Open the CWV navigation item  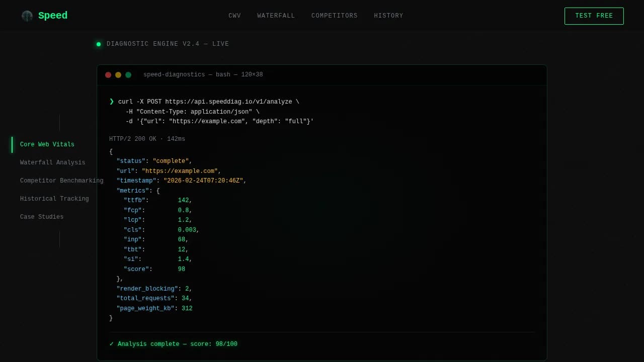point(234,16)
